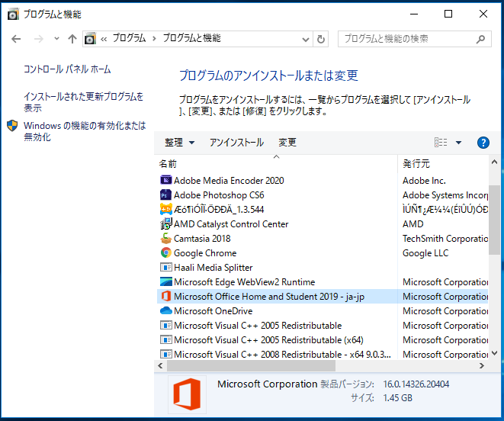The image size is (504, 421).
Task: Click version value 16.0.14326.20404
Action: pyautogui.click(x=416, y=384)
